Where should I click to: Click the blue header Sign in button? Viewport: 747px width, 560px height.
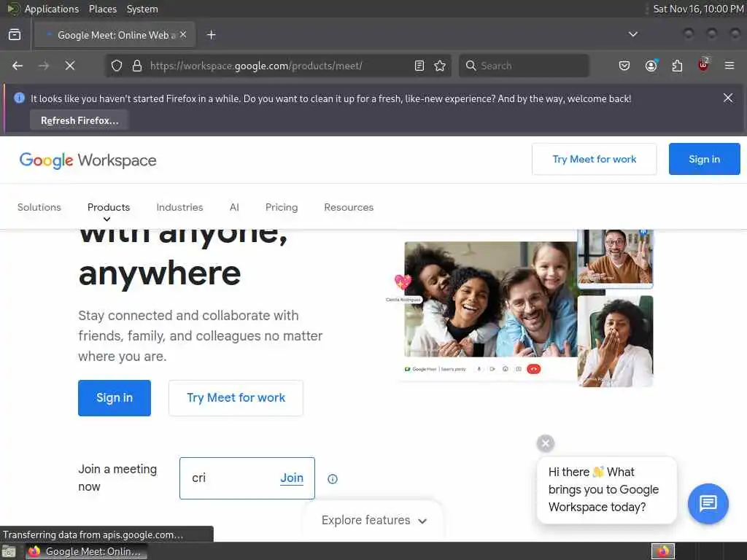(x=704, y=159)
